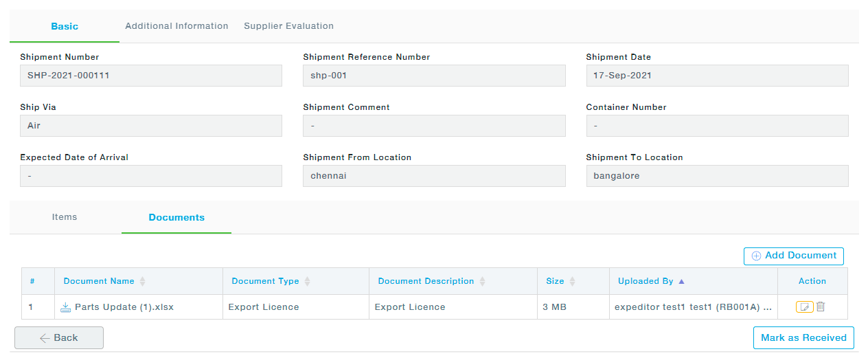
Task: Open Parts Update (1).xlsx file name link
Action: click(124, 307)
